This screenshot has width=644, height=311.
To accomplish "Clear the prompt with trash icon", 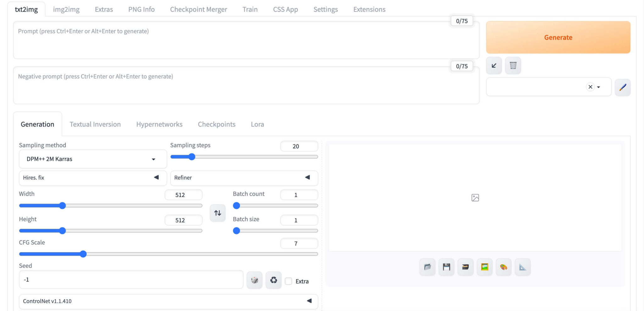I will (513, 65).
